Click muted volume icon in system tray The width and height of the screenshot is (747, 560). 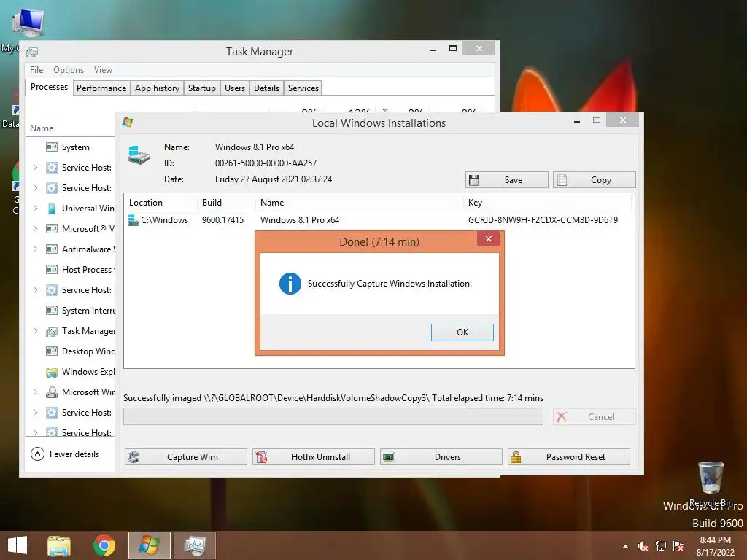click(643, 546)
